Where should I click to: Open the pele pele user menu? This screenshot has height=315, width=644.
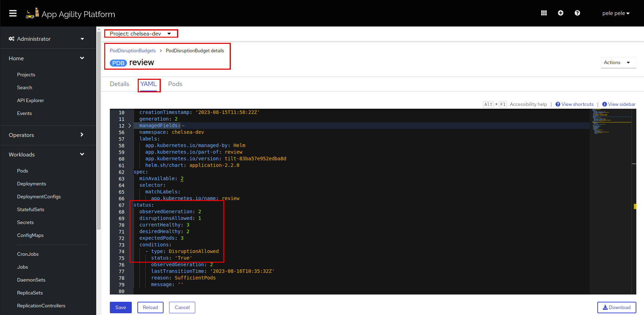pyautogui.click(x=616, y=13)
